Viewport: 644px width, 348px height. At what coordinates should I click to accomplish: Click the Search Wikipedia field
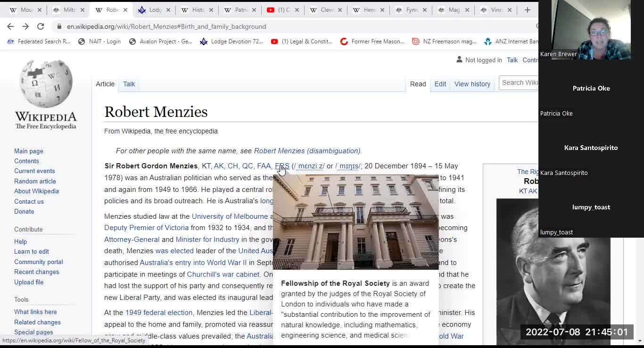coord(519,83)
